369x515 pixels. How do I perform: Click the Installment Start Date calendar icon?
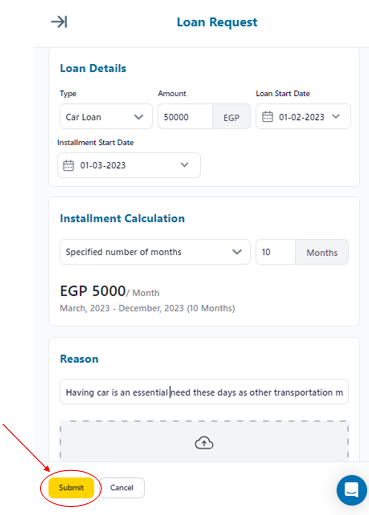68,165
